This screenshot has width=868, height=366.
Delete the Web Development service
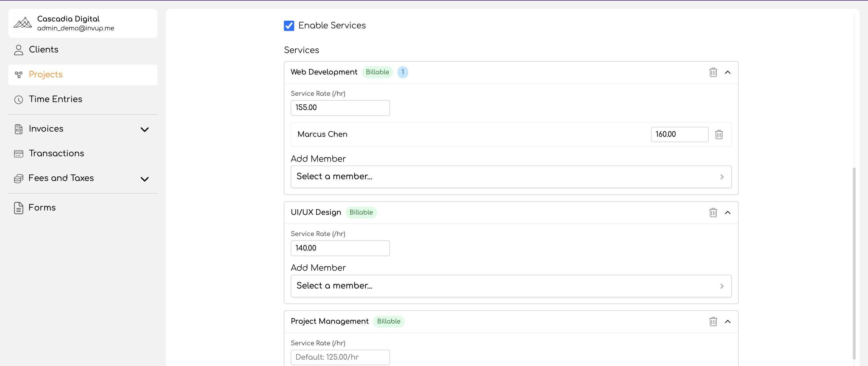coord(713,72)
